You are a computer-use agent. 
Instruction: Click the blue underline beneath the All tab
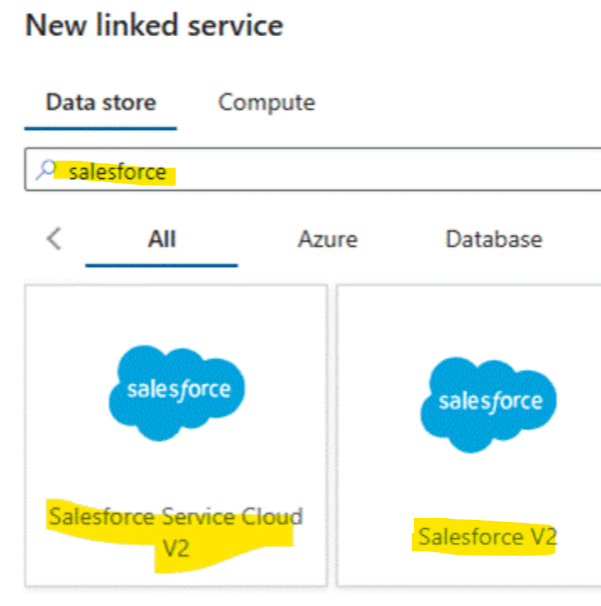[161, 266]
